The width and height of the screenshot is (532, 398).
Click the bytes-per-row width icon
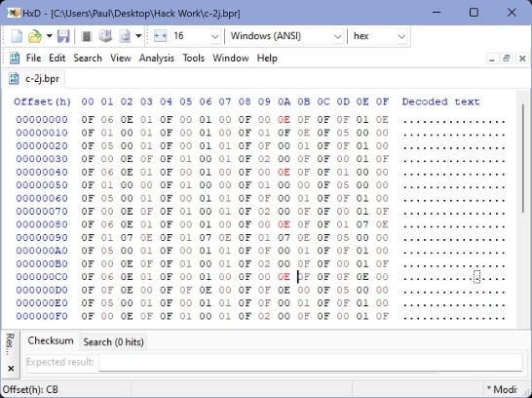point(160,36)
